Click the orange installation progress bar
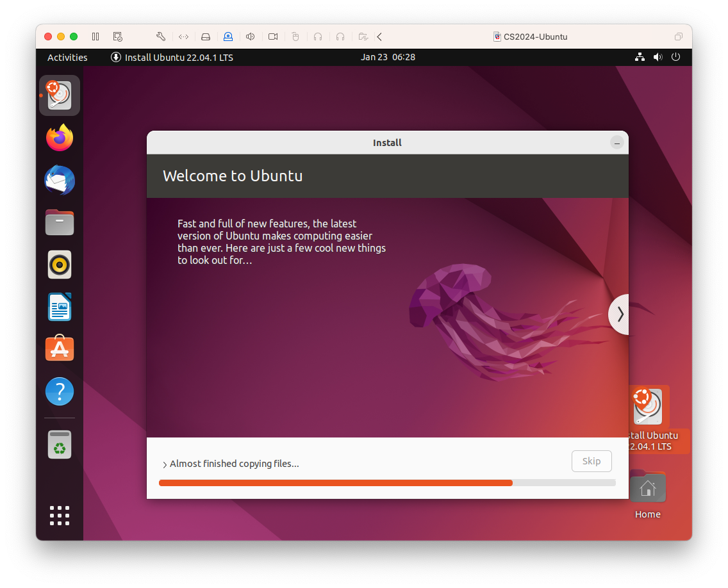 coord(333,482)
